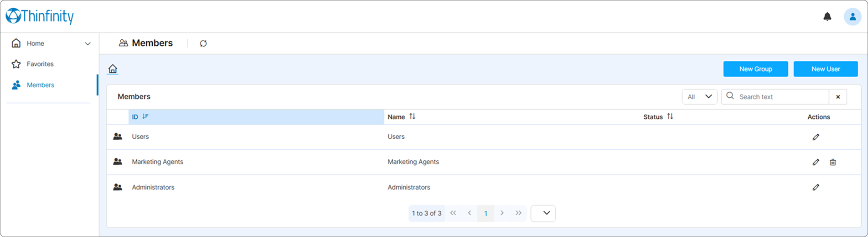Open the All filter dropdown
The width and height of the screenshot is (868, 237).
pos(700,97)
